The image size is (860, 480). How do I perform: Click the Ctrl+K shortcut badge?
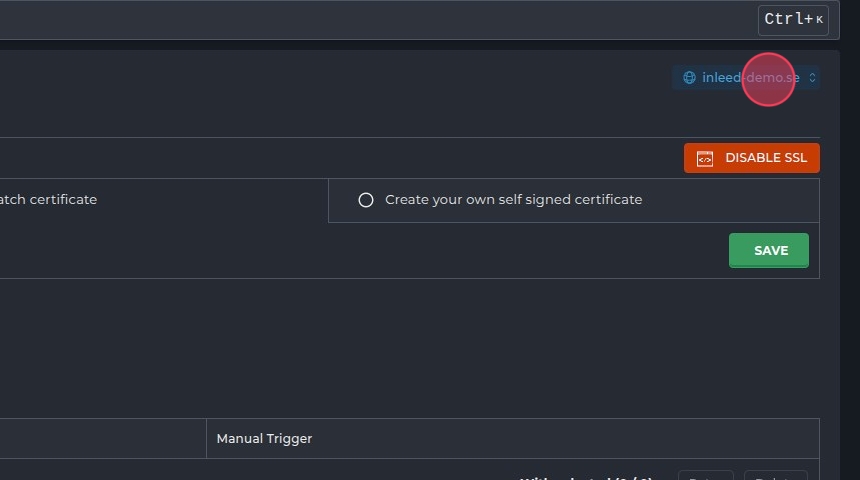coord(793,20)
